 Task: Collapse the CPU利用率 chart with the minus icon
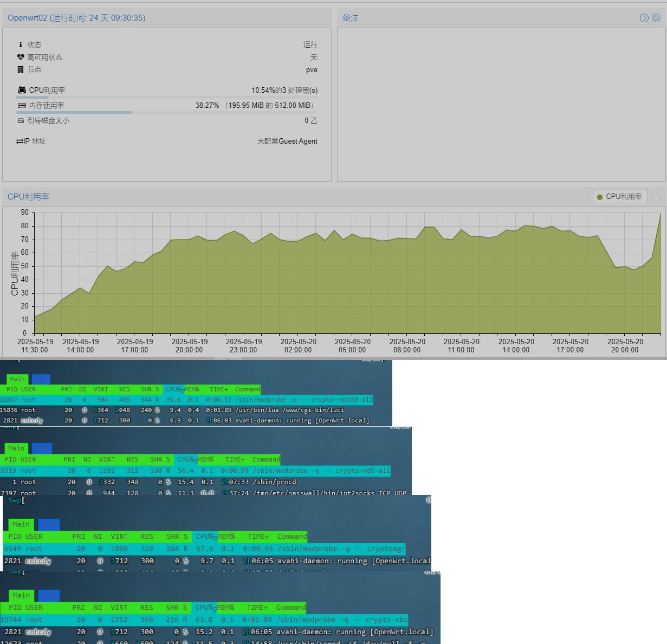656,197
